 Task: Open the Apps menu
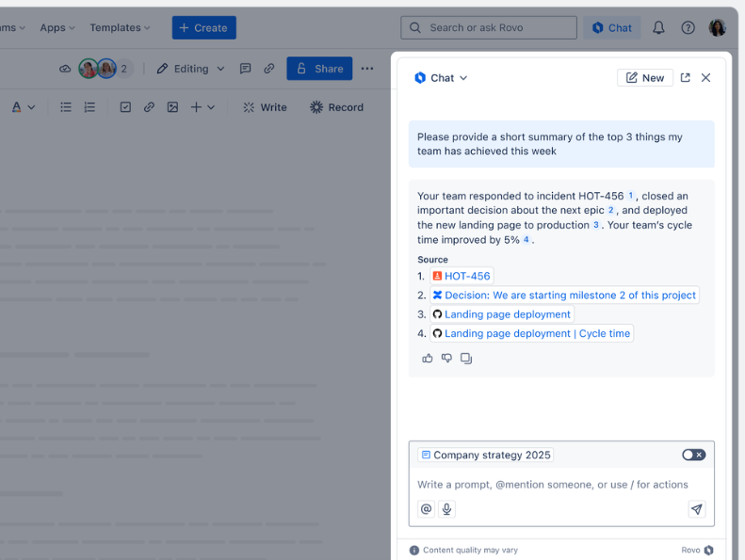pos(57,28)
